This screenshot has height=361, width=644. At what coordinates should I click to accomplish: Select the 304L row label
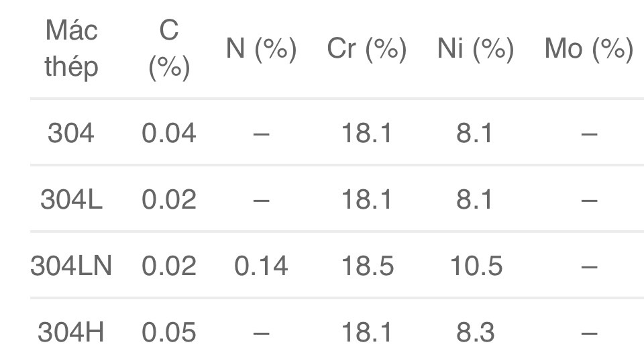click(x=71, y=199)
